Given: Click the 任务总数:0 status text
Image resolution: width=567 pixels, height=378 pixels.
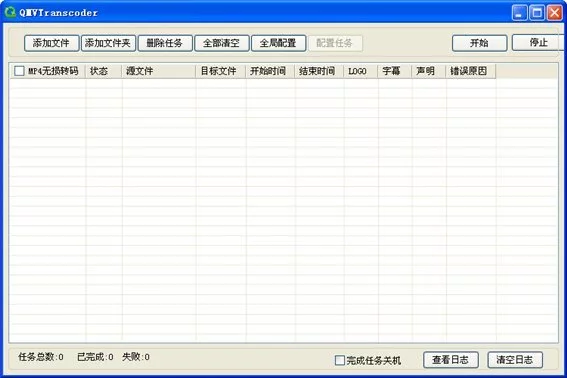Looking at the screenshot, I should click(41, 357).
